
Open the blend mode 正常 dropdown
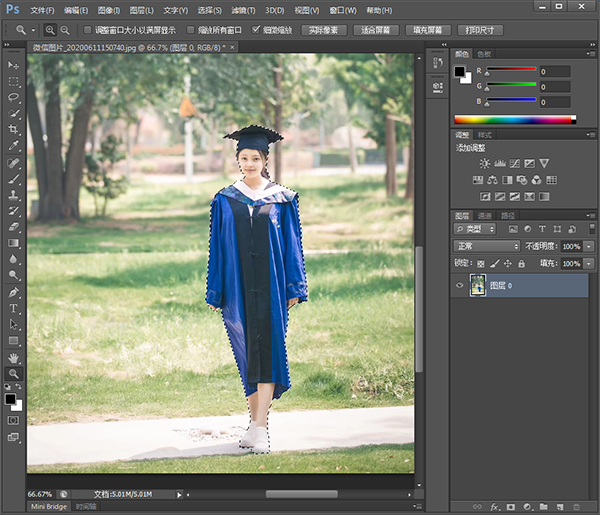tap(487, 246)
